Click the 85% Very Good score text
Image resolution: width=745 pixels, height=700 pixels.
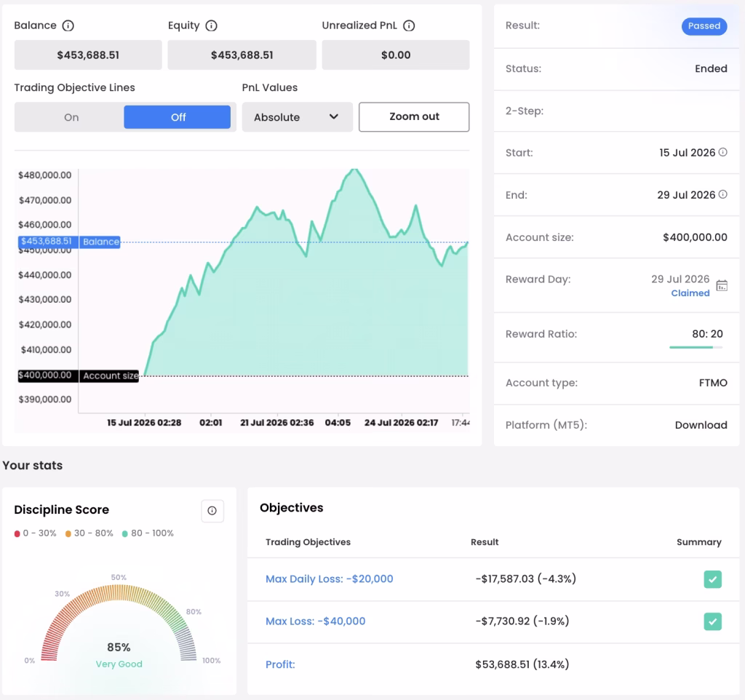[x=119, y=655]
